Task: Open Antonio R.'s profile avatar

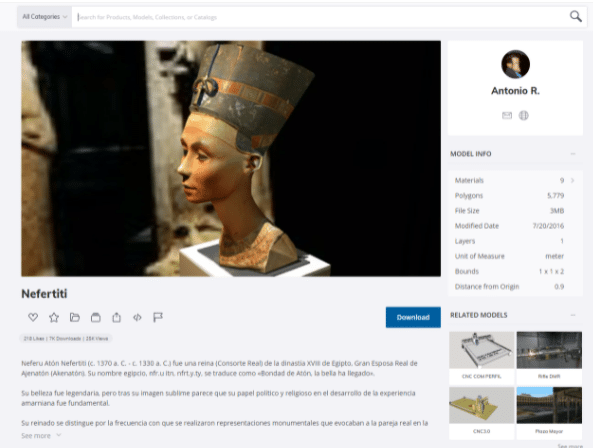Action: 515,64
